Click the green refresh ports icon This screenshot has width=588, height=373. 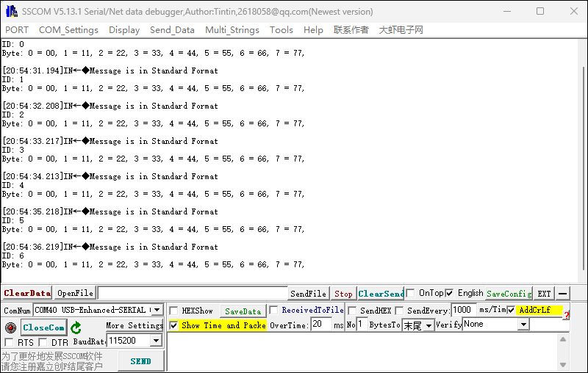pos(76,327)
